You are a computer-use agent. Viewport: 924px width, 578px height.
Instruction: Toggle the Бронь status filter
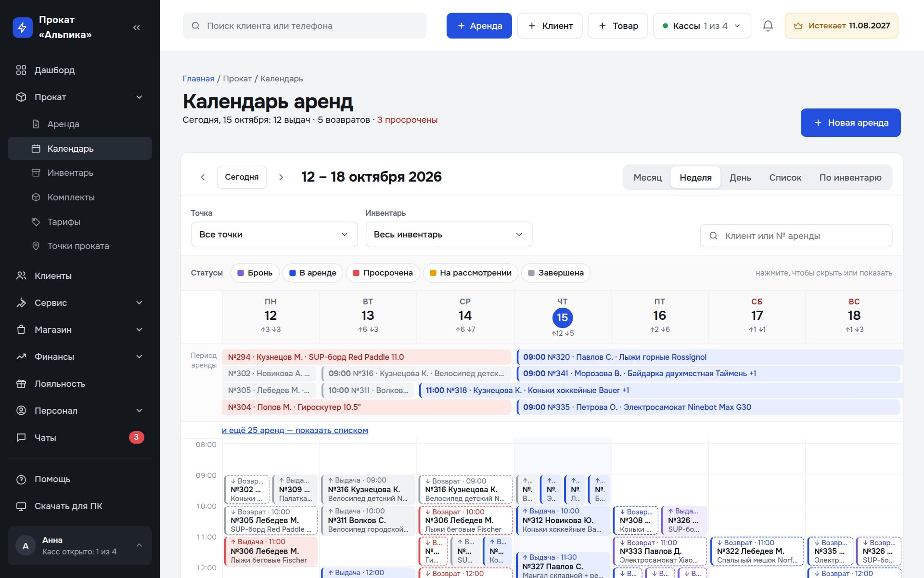coord(255,273)
